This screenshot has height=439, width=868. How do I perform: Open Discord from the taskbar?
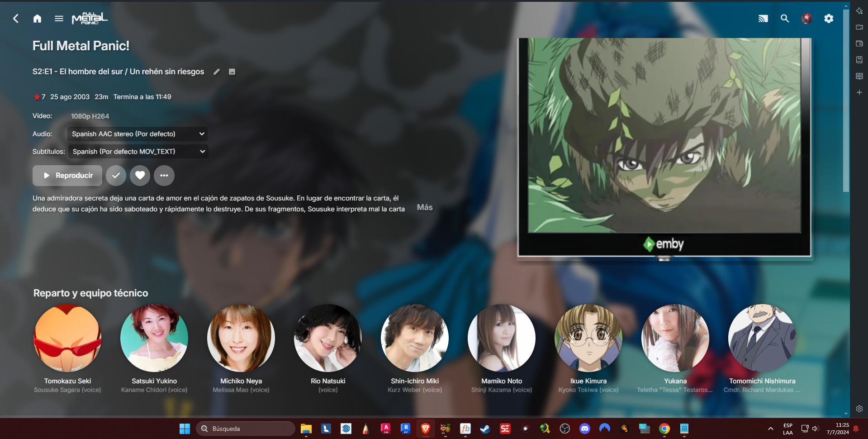pyautogui.click(x=585, y=429)
